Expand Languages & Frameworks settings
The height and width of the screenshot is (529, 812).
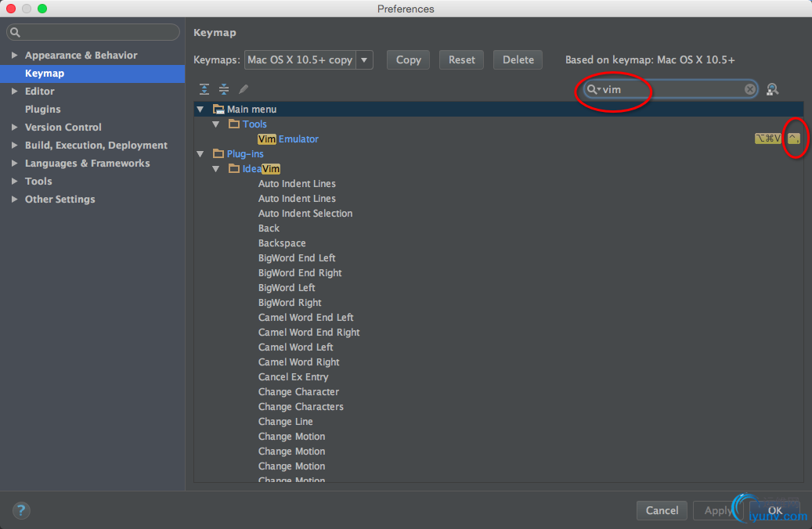15,163
